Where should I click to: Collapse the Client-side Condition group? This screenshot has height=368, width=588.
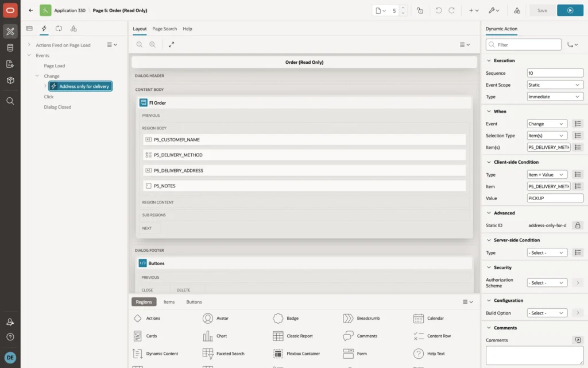[489, 162]
